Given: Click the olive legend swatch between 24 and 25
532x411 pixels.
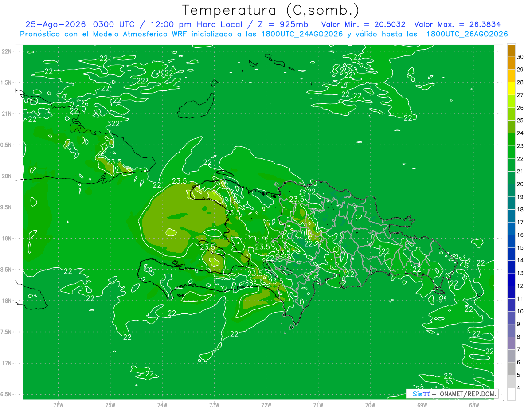Looking at the screenshot, I should pos(511,127).
